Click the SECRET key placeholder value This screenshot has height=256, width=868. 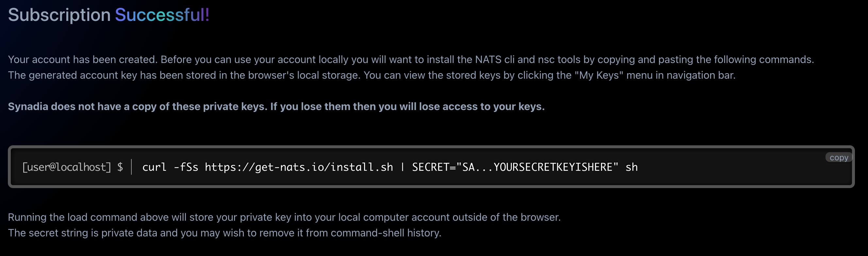[x=537, y=167]
